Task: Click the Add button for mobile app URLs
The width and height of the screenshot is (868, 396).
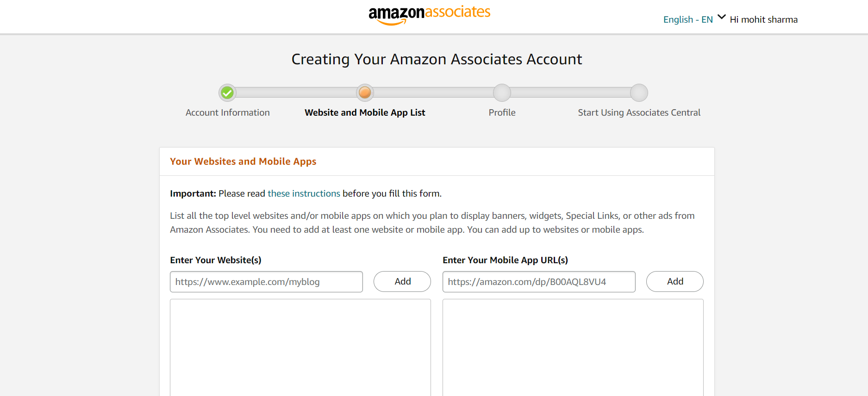Action: (x=674, y=281)
